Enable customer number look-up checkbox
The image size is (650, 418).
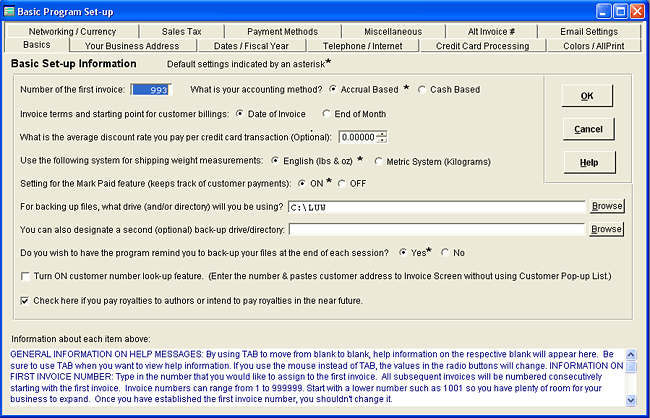point(26,275)
